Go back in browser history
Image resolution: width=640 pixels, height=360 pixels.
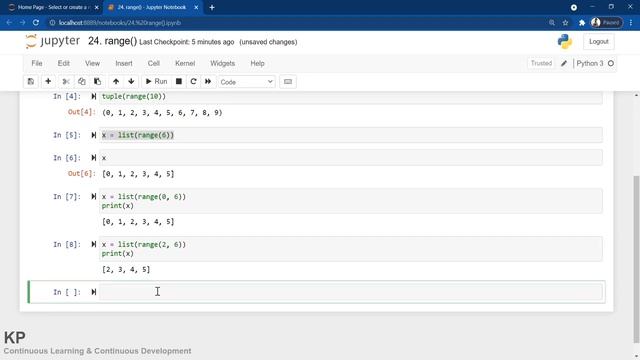click(9, 23)
